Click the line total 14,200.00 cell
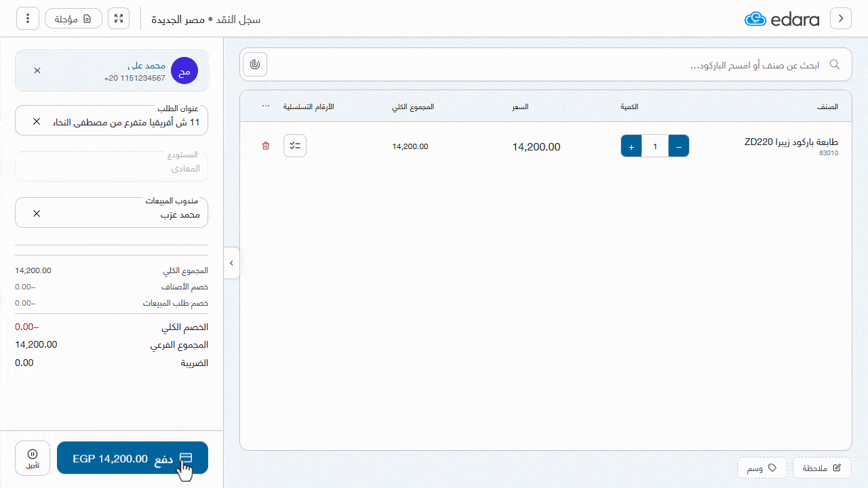Viewport: 868px width, 488px height. pos(410,146)
